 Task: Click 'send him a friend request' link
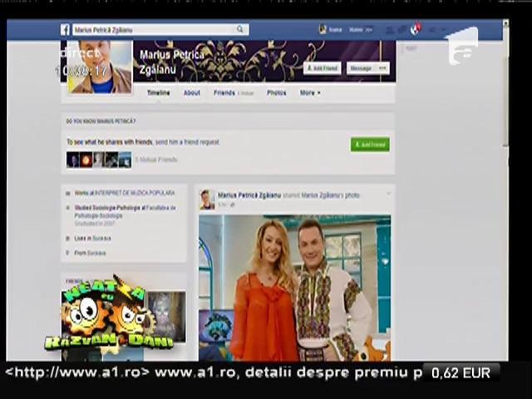pos(187,142)
